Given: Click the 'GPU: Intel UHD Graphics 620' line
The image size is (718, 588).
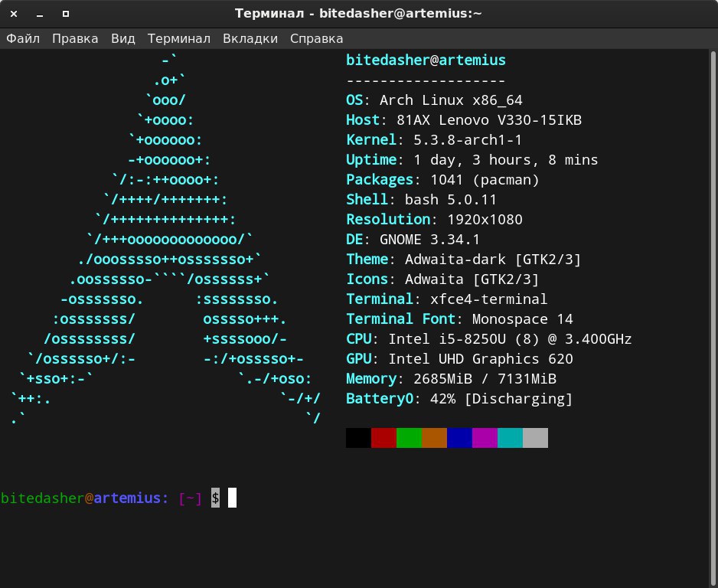Looking at the screenshot, I should (x=460, y=358).
